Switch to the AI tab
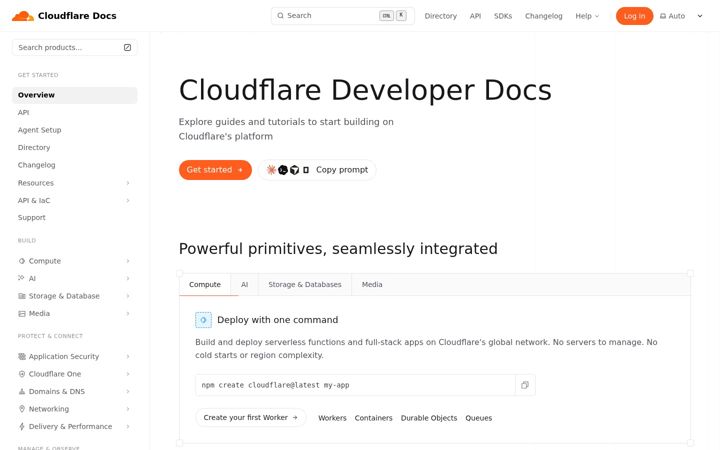 point(244,285)
